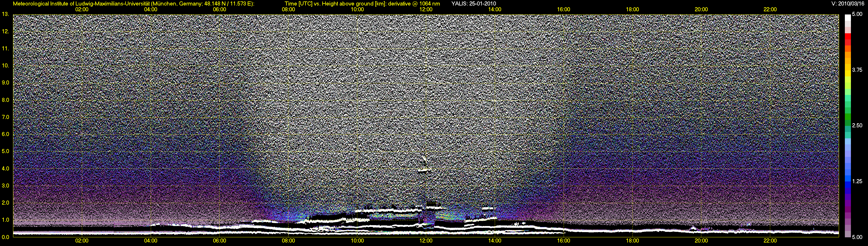Click the 5.0 height label on the vertical axis
868x246 pixels.
pyautogui.click(x=5, y=151)
